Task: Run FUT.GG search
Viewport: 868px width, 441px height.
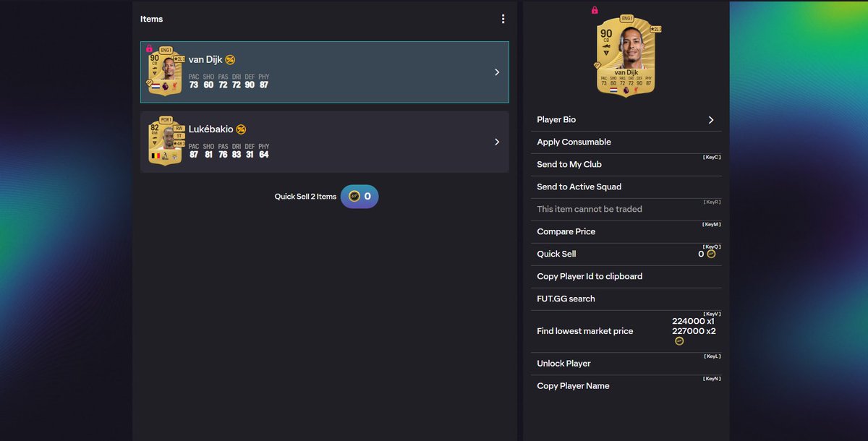Action: 625,299
